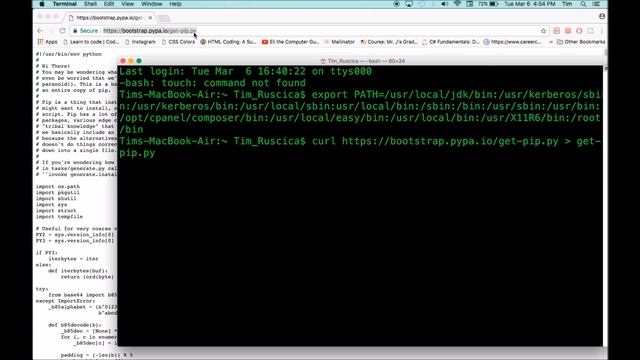The image size is (640, 360).
Task: Open the Help menu
Action: [175, 4]
